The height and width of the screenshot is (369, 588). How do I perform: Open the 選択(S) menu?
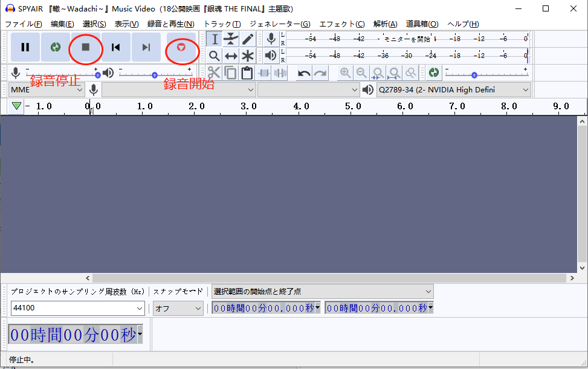[94, 24]
